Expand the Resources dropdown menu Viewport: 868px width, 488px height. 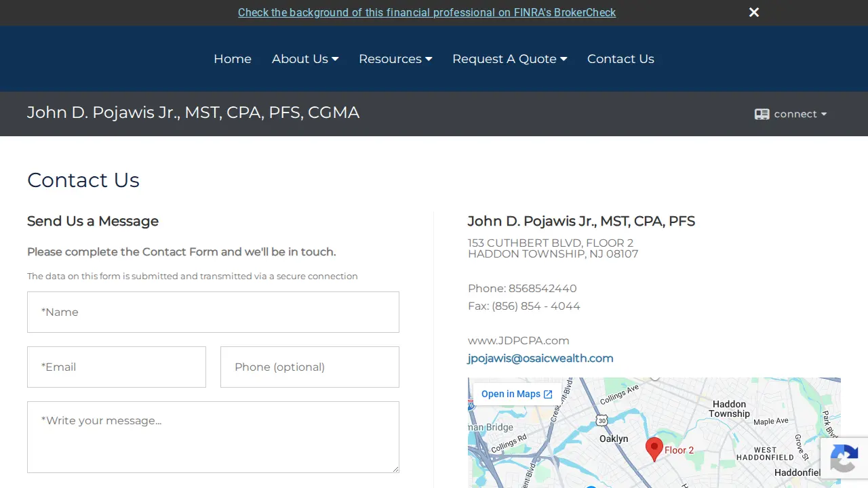395,59
